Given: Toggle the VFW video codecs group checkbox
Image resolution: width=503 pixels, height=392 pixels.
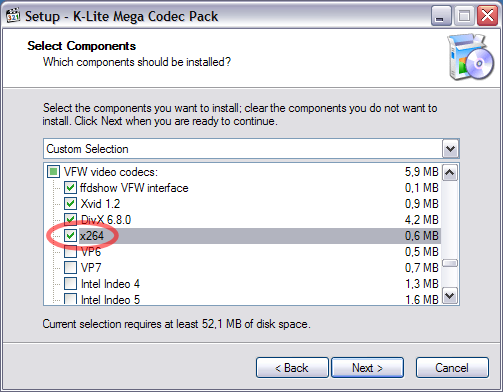Looking at the screenshot, I should [x=53, y=172].
